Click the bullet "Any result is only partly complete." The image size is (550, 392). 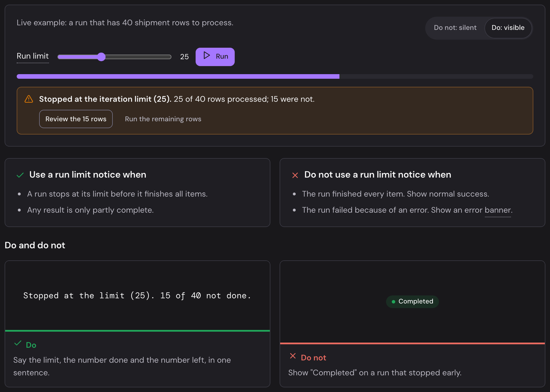(x=90, y=210)
